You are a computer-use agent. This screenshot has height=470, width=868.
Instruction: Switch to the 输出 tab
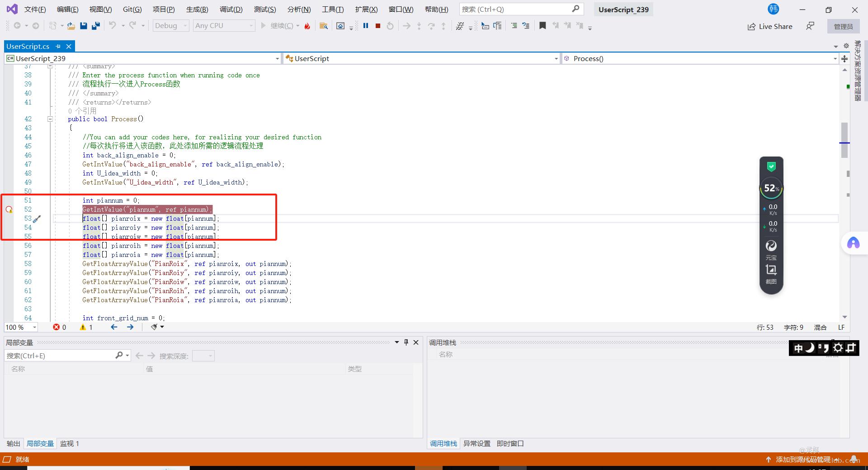pos(14,443)
